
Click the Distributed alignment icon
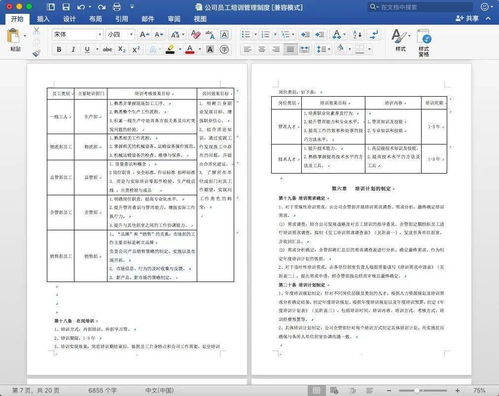[x=304, y=49]
